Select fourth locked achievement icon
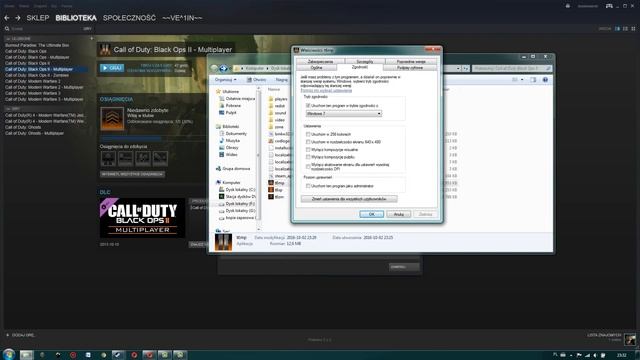Screen dimensions: 640x360 [160, 158]
